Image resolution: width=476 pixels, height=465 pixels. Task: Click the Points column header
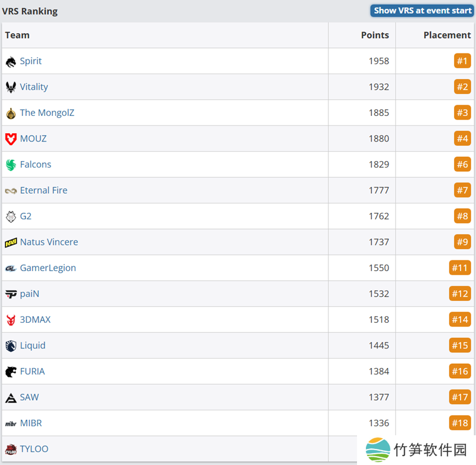tap(375, 35)
